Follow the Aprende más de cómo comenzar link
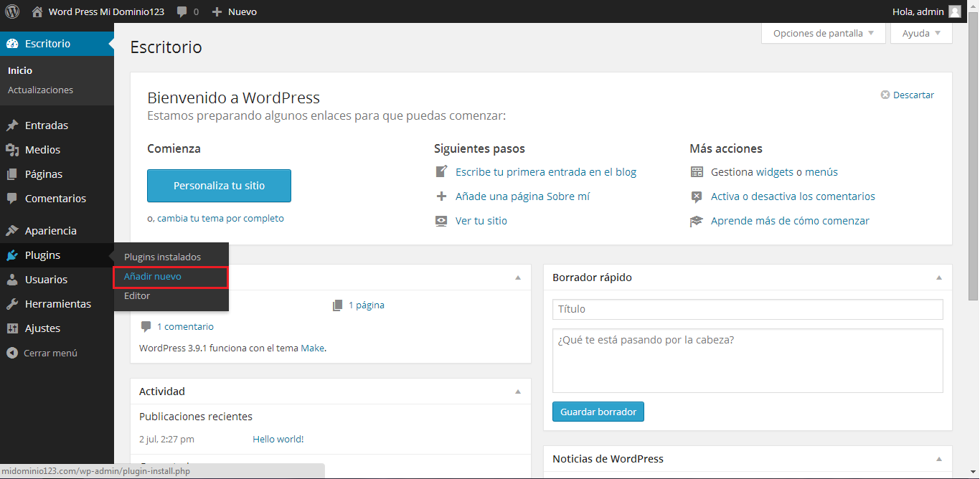Viewport: 980px width, 479px height. 790,221
